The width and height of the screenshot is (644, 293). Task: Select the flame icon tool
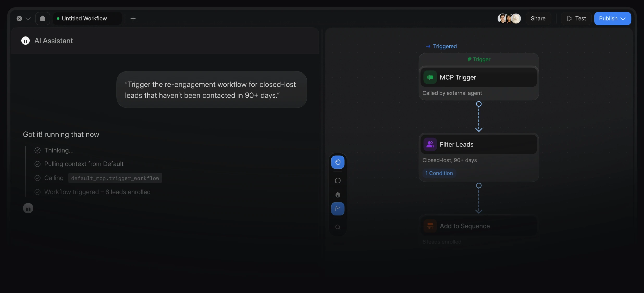coord(338,195)
